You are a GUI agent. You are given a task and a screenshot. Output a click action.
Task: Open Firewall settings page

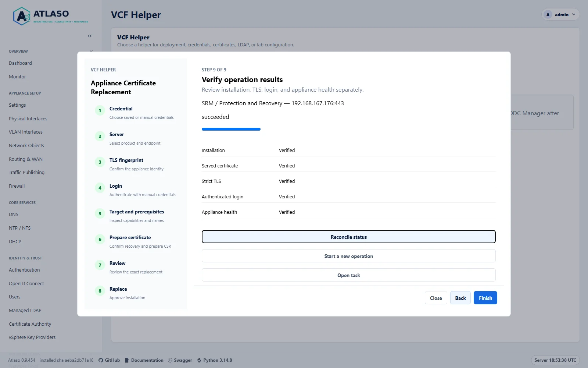[17, 186]
